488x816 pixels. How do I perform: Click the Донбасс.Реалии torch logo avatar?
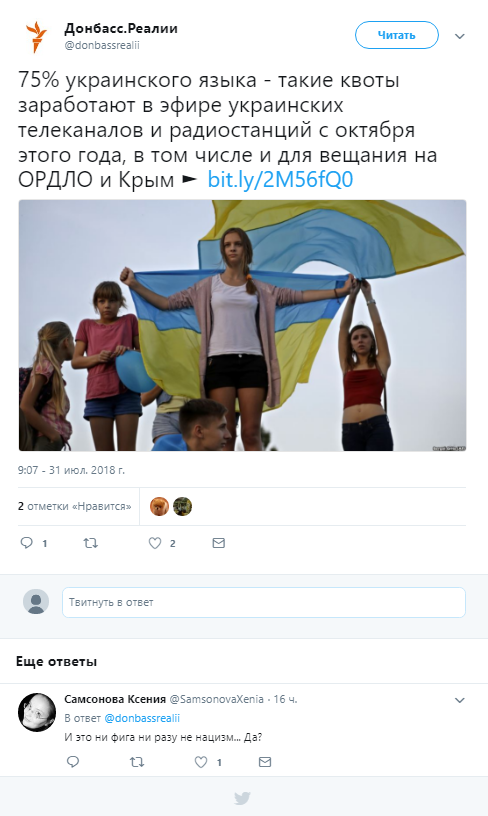(36, 36)
